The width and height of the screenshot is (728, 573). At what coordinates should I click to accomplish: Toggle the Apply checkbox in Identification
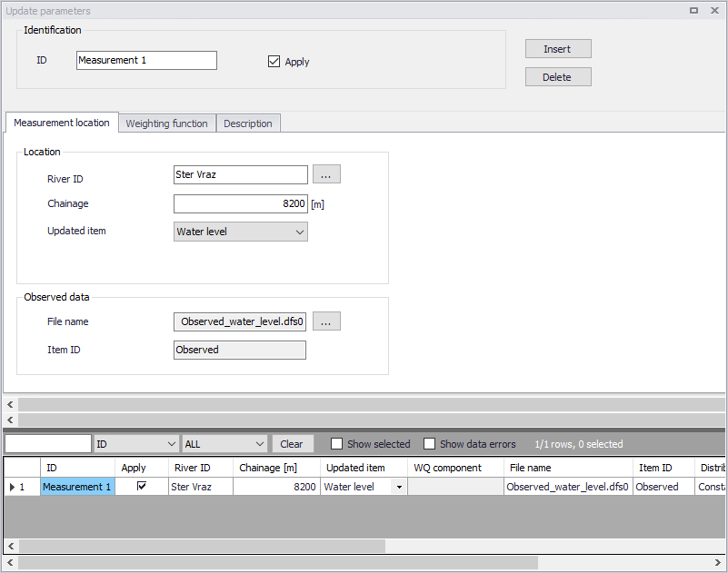pyautogui.click(x=274, y=61)
